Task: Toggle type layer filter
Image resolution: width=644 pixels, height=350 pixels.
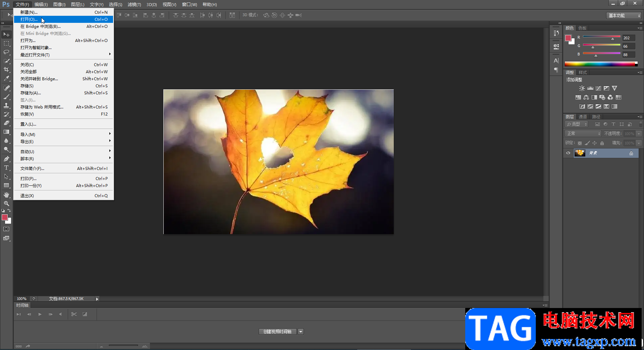Action: click(x=613, y=124)
